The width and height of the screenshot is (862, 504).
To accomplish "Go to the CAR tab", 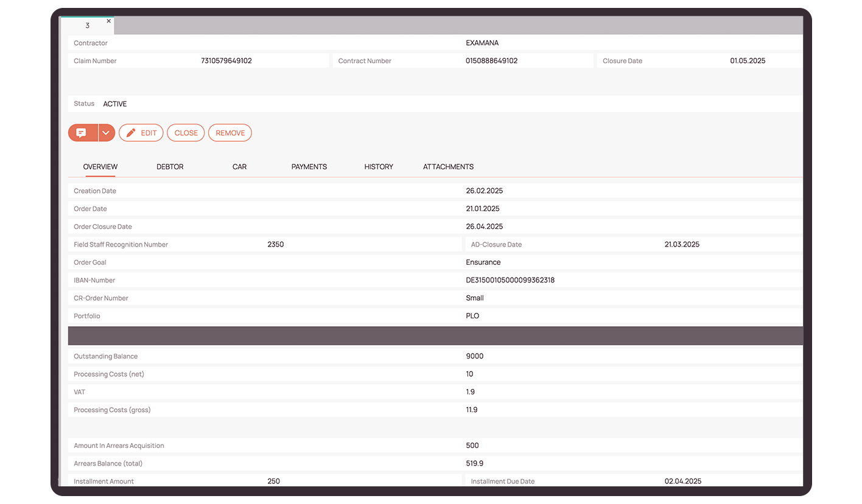I will click(239, 167).
